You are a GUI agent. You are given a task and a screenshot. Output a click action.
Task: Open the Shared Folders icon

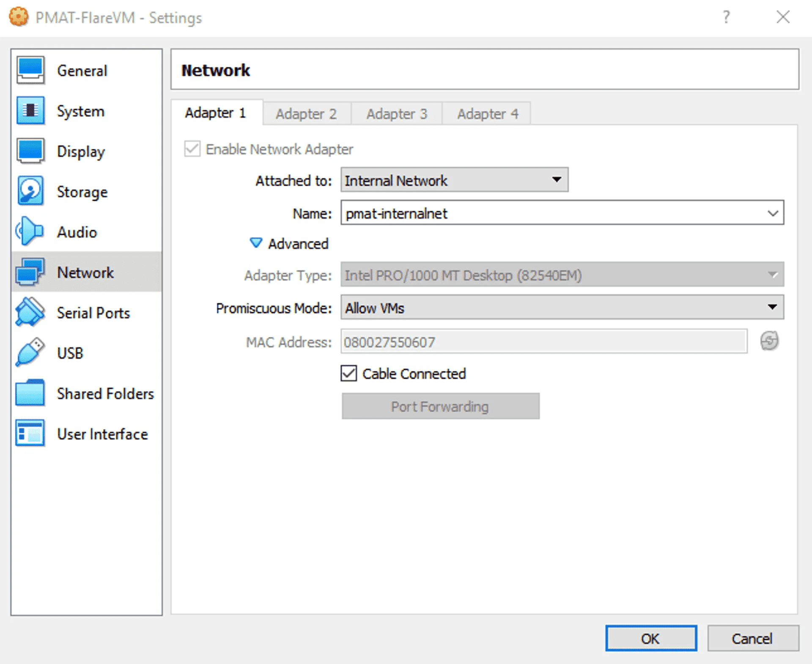tap(30, 393)
